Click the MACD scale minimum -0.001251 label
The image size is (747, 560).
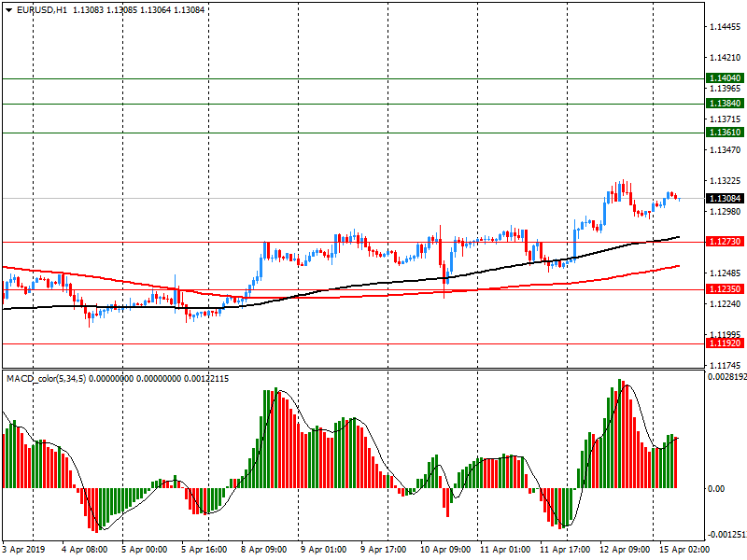coord(726,536)
